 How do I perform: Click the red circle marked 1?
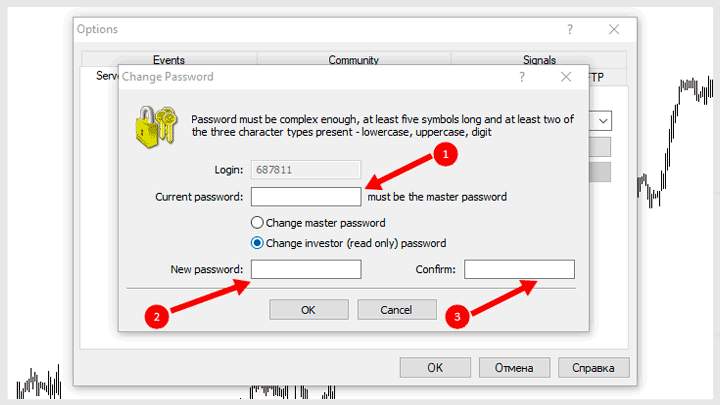pos(445,154)
